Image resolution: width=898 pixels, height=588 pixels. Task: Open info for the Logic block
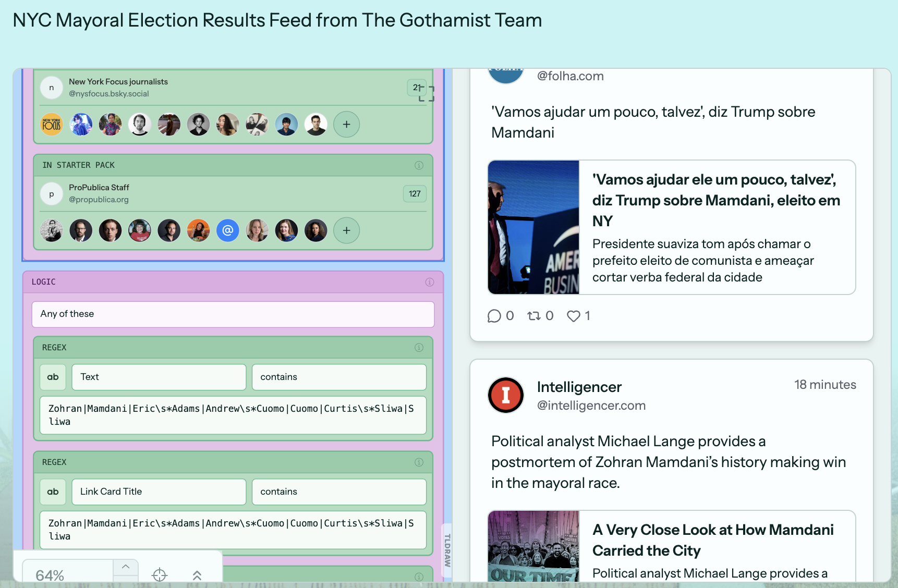429,282
